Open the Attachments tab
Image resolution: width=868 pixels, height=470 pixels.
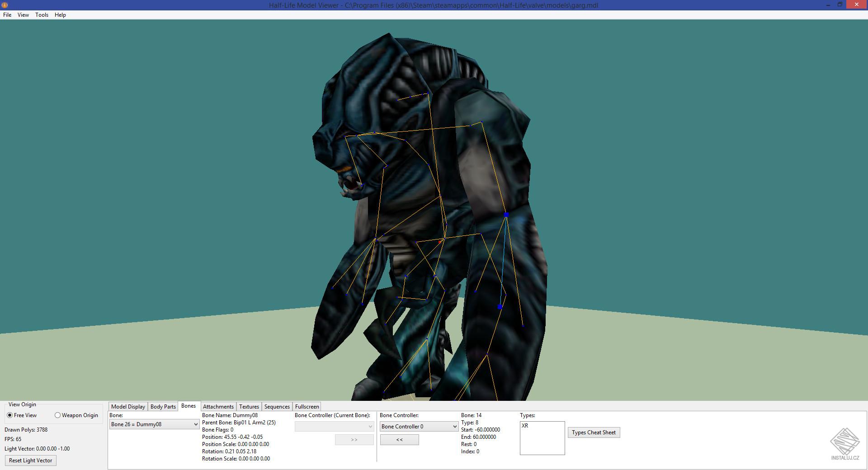point(218,406)
